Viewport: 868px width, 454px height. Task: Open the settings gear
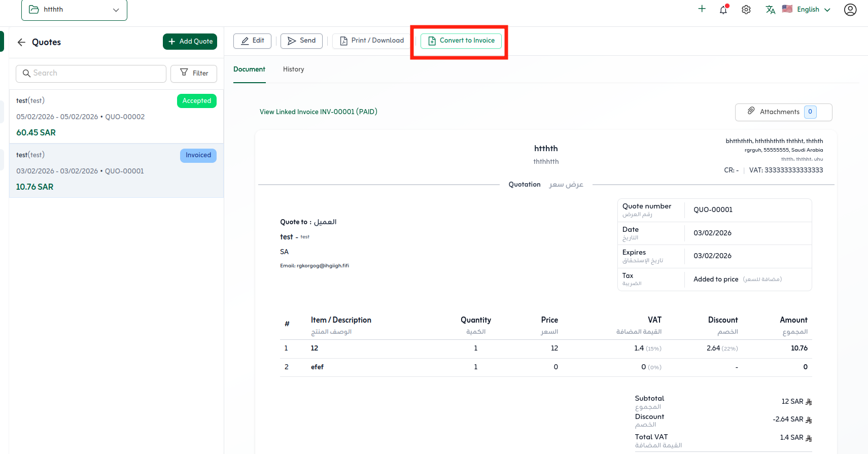746,10
